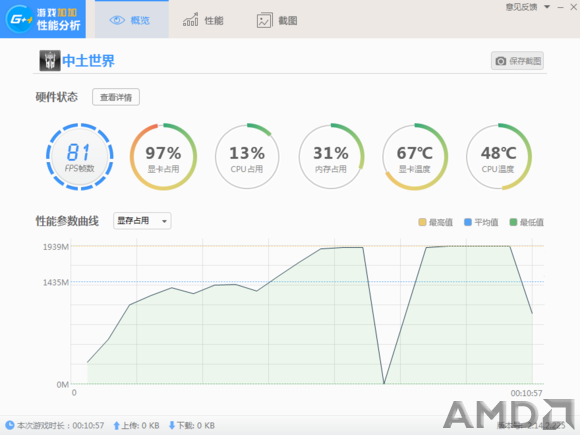
Task: Click the download arrow icon
Action: point(172,426)
